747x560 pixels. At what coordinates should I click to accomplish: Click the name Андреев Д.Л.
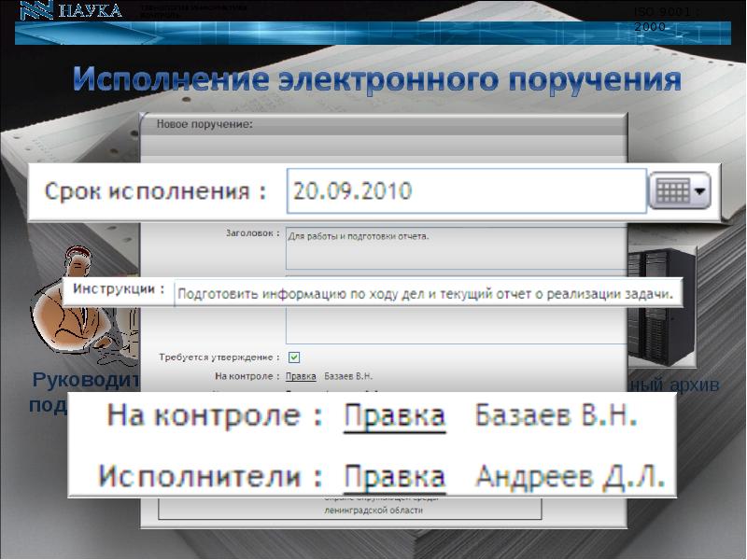tap(570, 476)
